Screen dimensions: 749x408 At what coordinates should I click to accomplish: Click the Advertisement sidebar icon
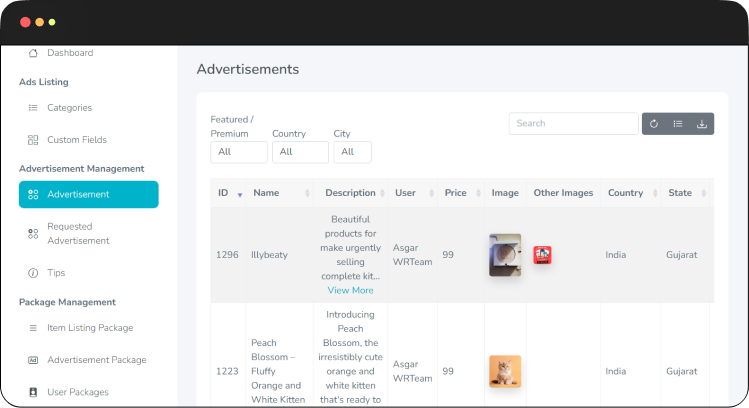tap(33, 194)
